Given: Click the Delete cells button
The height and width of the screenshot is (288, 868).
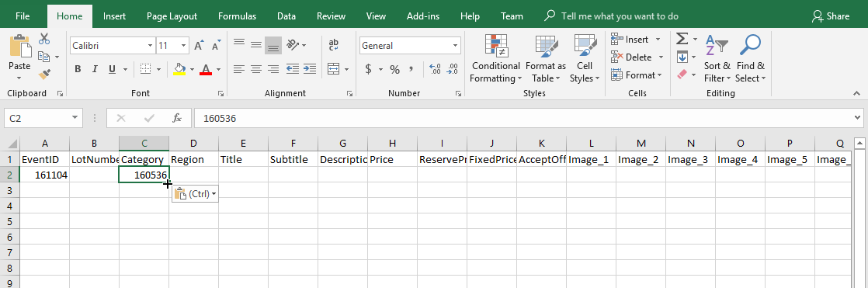Looking at the screenshot, I should click(x=637, y=57).
